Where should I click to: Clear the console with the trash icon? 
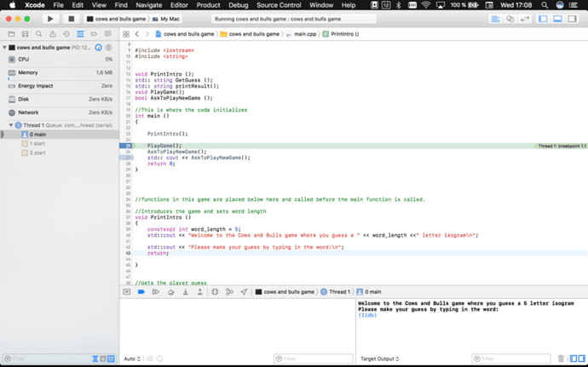coord(561,358)
